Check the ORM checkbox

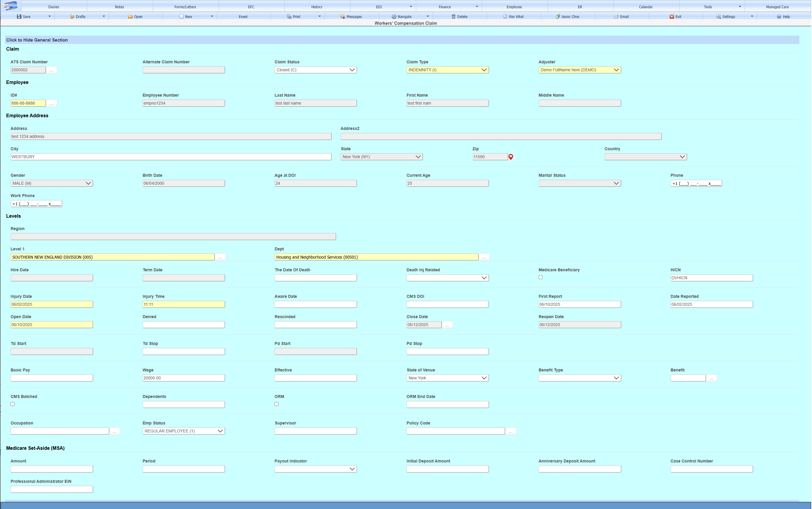(276, 404)
